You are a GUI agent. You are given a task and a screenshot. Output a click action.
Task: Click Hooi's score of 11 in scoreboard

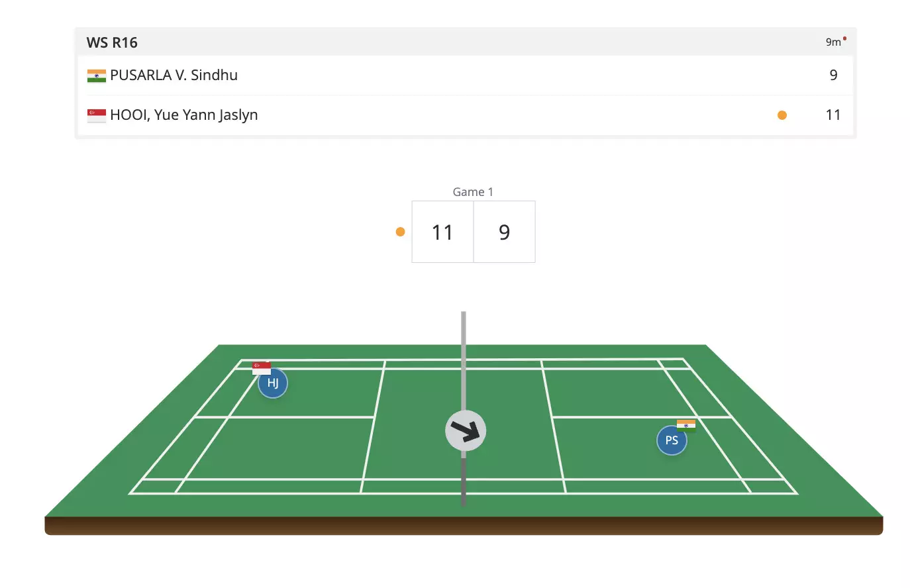pyautogui.click(x=833, y=115)
